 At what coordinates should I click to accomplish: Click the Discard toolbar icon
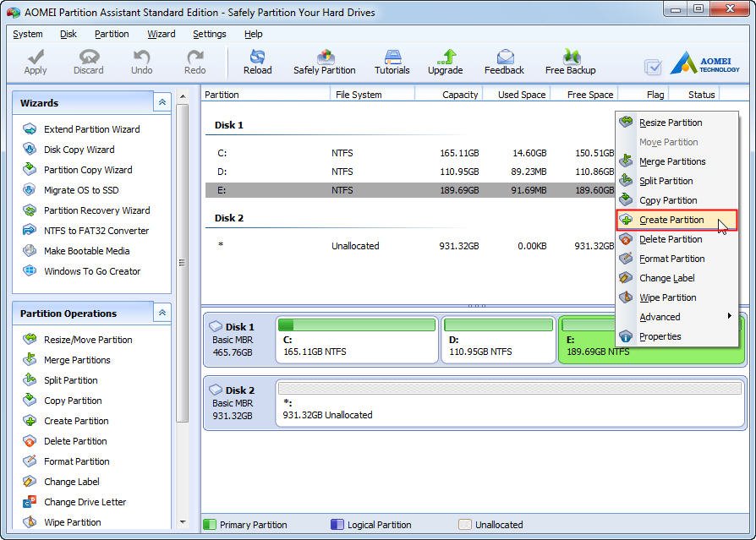88,63
